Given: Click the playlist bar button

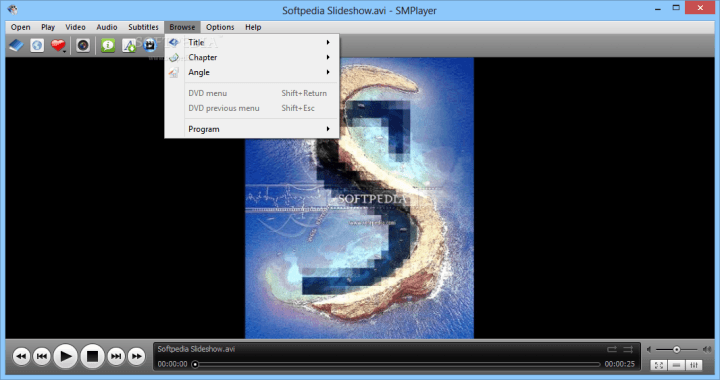Looking at the screenshot, I should click(x=676, y=365).
